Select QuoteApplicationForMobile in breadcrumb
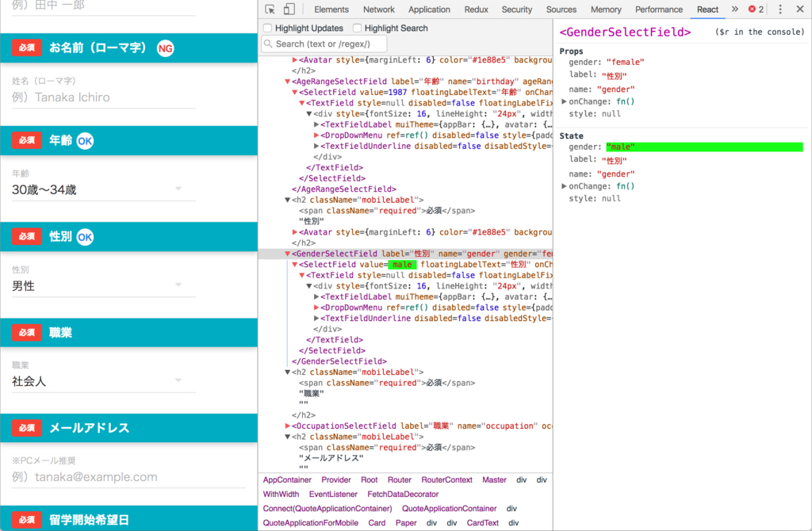This screenshot has height=531, width=812. tap(311, 523)
